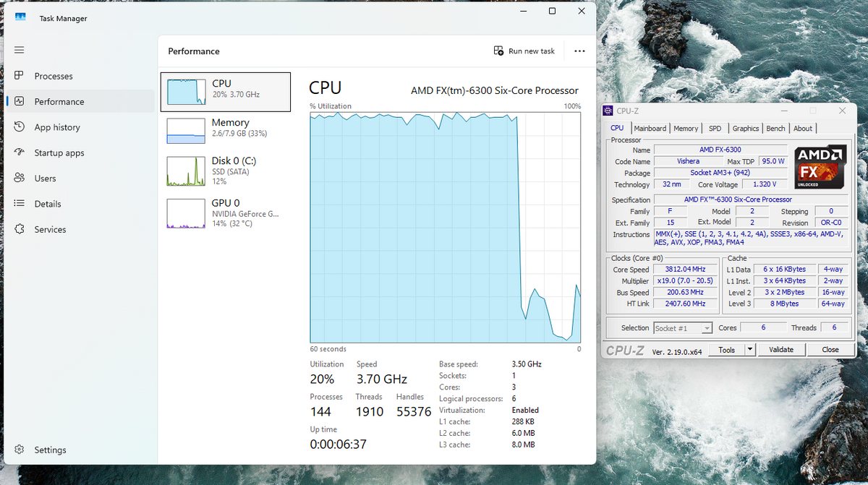Click the Package Socket AM3+ (942) field

[721, 173]
